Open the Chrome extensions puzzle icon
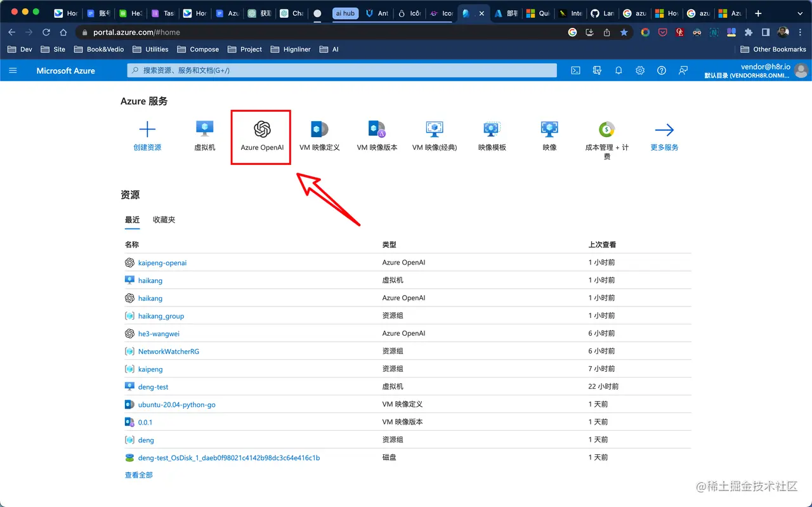 pos(749,32)
